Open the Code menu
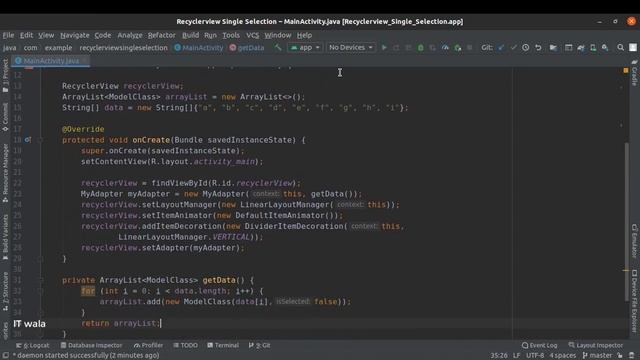The image size is (640, 360). point(103,35)
